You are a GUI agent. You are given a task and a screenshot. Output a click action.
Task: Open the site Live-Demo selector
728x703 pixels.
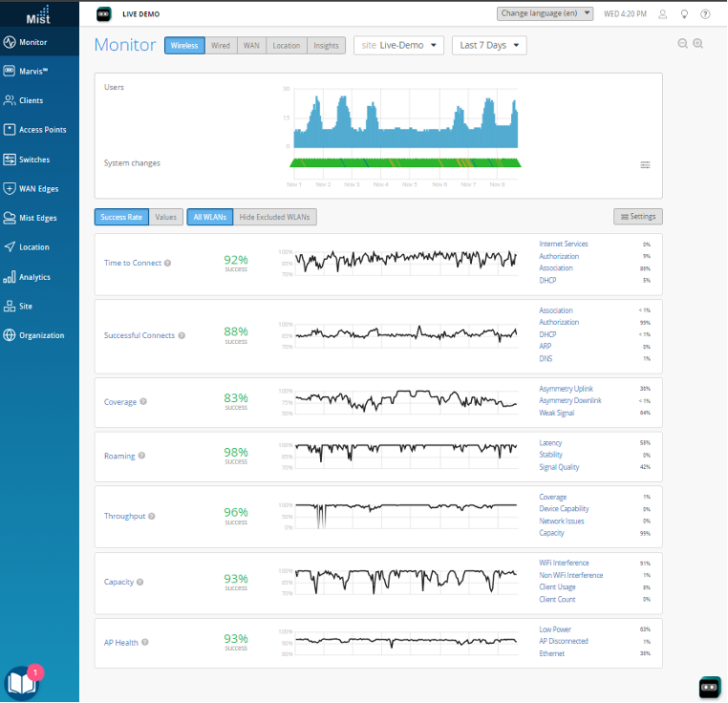[398, 45]
